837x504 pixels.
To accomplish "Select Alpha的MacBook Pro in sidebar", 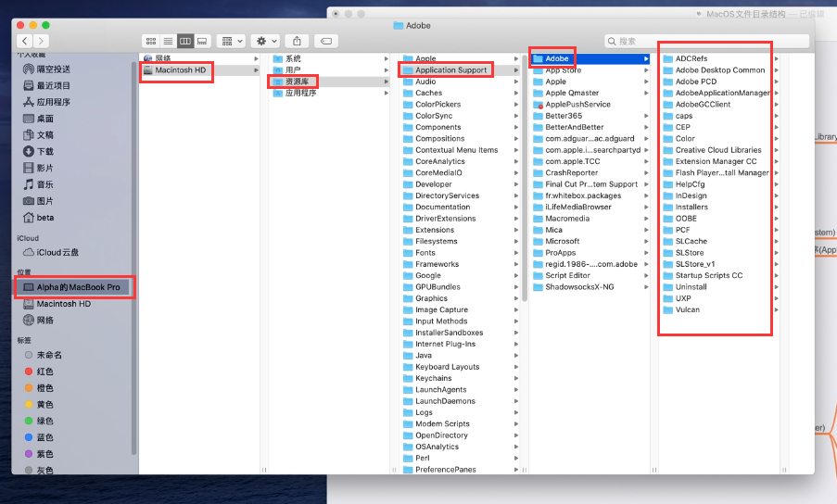I will [x=73, y=287].
